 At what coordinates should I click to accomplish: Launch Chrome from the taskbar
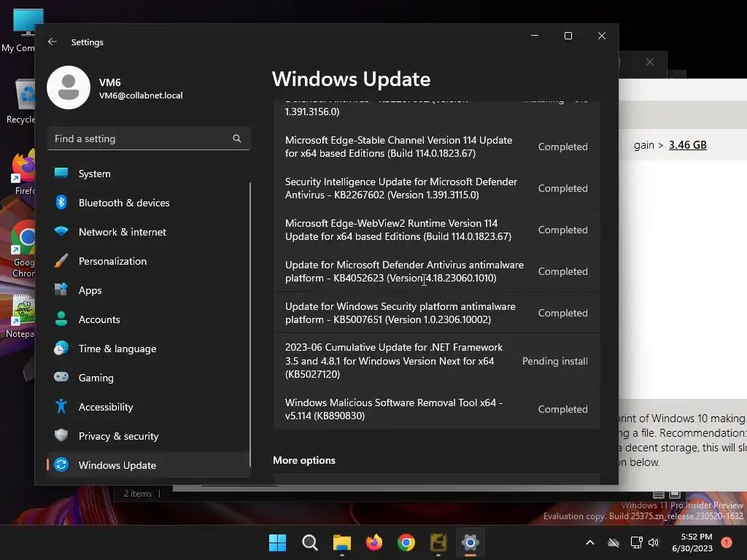[406, 542]
